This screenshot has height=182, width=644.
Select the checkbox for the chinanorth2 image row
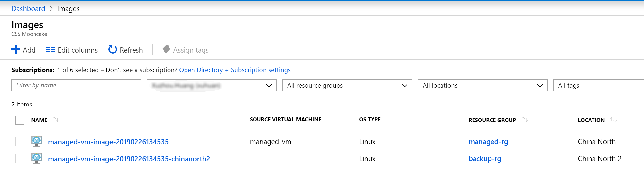point(20,158)
